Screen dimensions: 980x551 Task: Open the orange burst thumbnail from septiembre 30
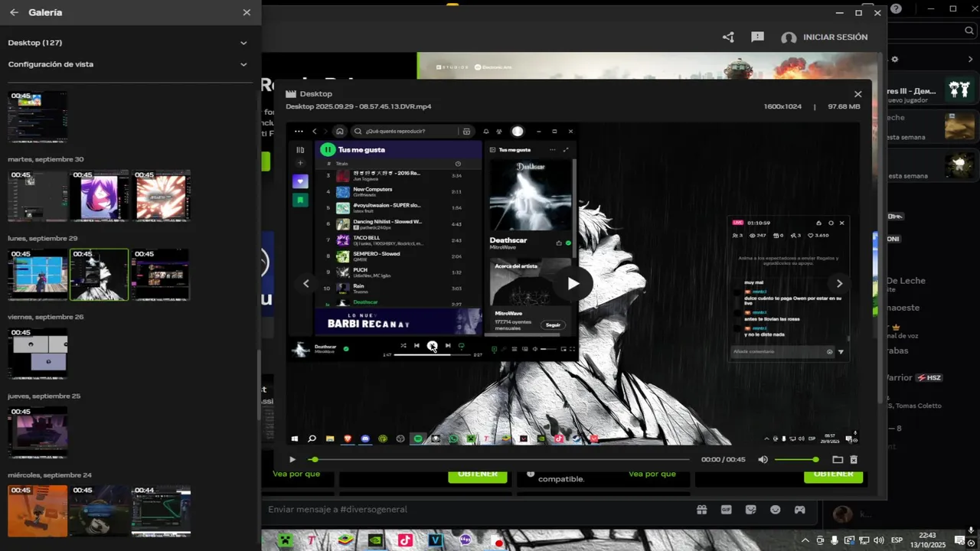[161, 196]
